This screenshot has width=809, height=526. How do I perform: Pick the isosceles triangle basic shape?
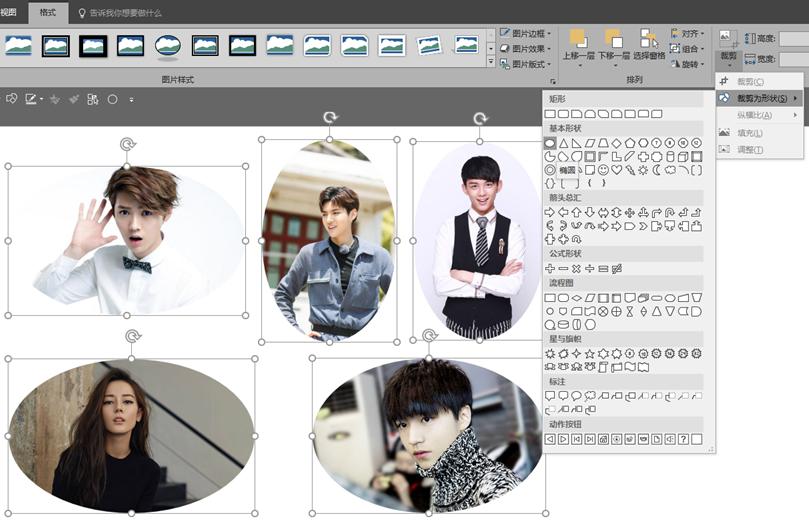point(563,143)
